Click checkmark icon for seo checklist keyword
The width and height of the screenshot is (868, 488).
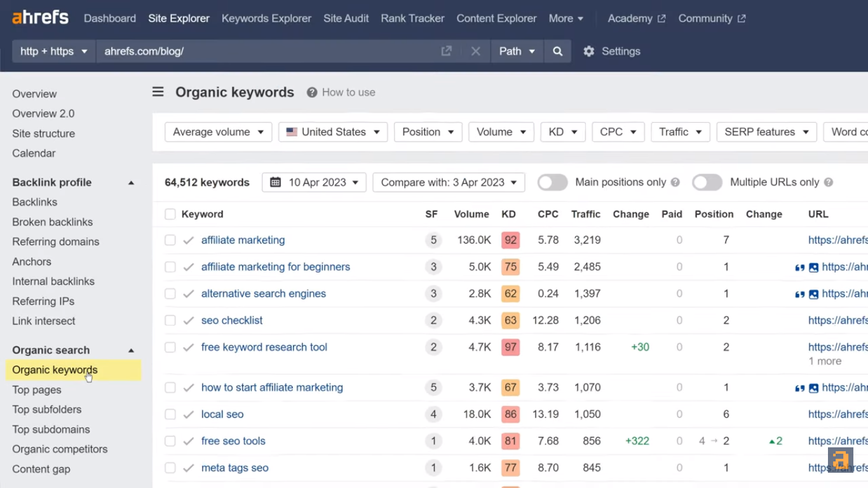(x=189, y=320)
